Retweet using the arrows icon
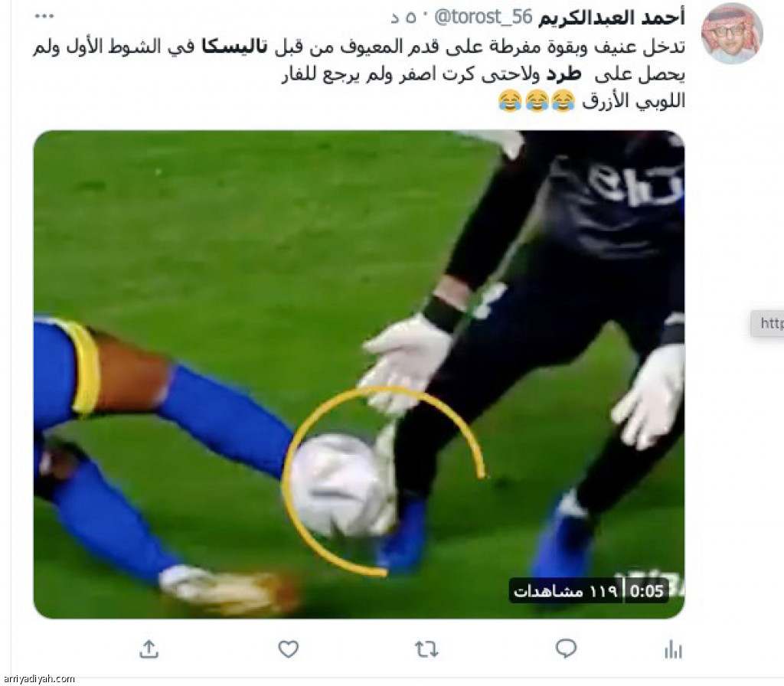784x686 pixels. 426,649
